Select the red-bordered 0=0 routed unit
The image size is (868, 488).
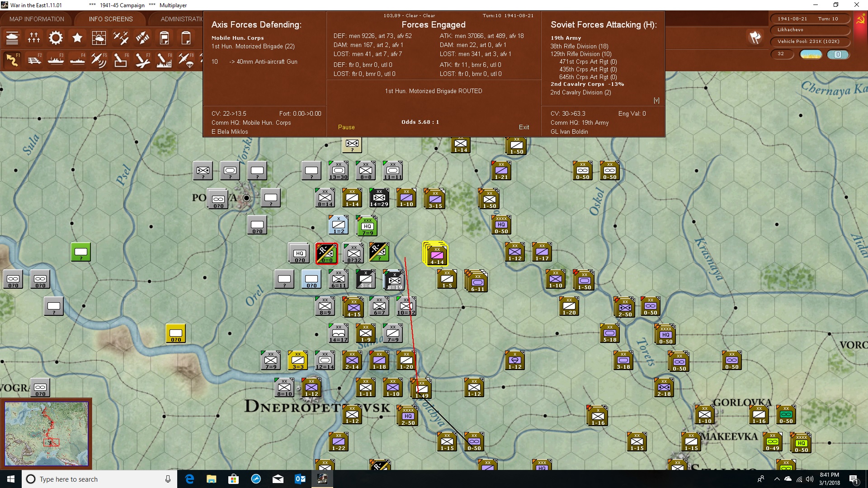point(326,253)
